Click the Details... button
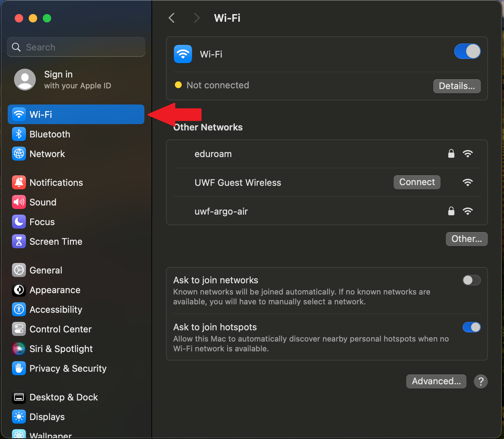 pos(457,86)
